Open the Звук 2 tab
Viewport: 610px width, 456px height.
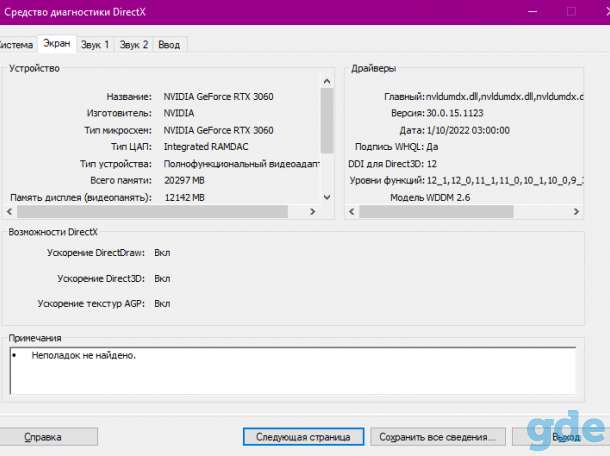pos(134,45)
